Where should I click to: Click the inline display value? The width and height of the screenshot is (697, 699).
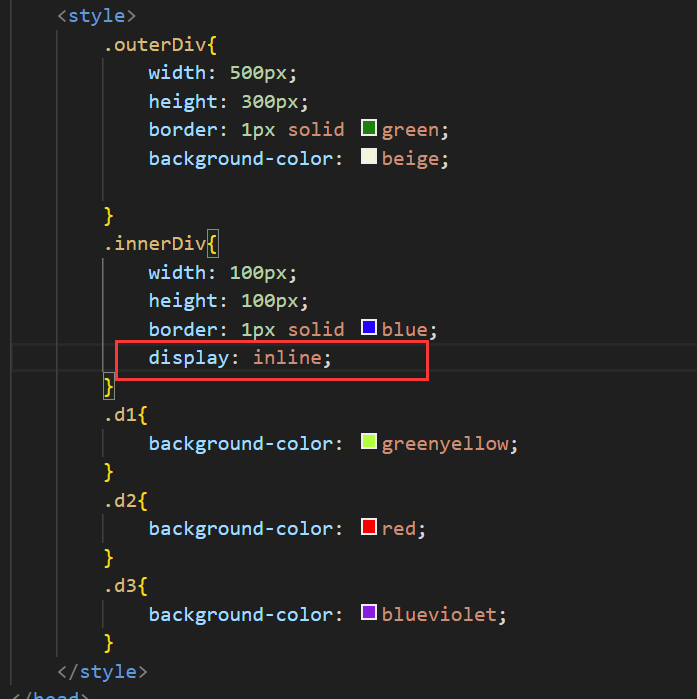pyautogui.click(x=286, y=358)
